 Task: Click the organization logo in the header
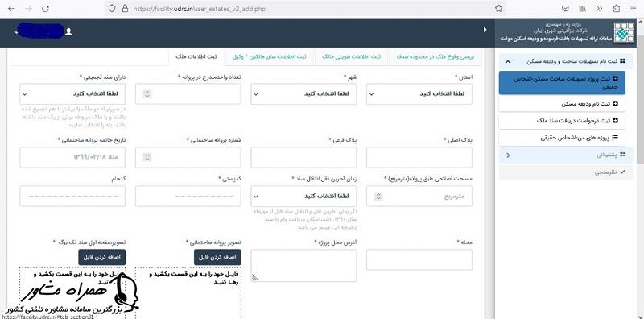click(x=624, y=32)
